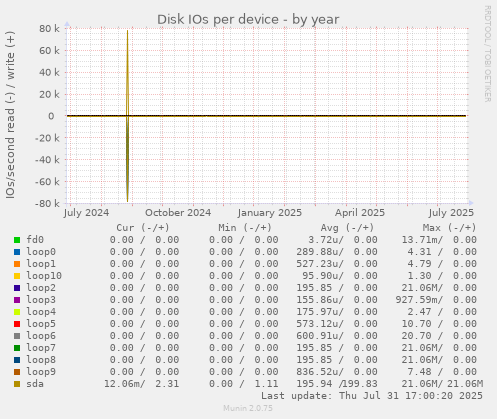Click the 'Last update: Thu Jul 31 17:00:20 2025' line

pos(372,396)
